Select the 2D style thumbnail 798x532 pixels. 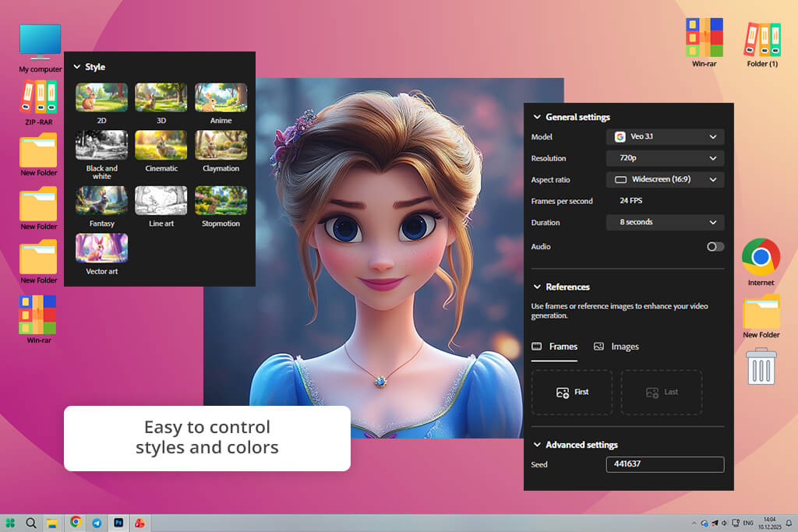click(102, 97)
